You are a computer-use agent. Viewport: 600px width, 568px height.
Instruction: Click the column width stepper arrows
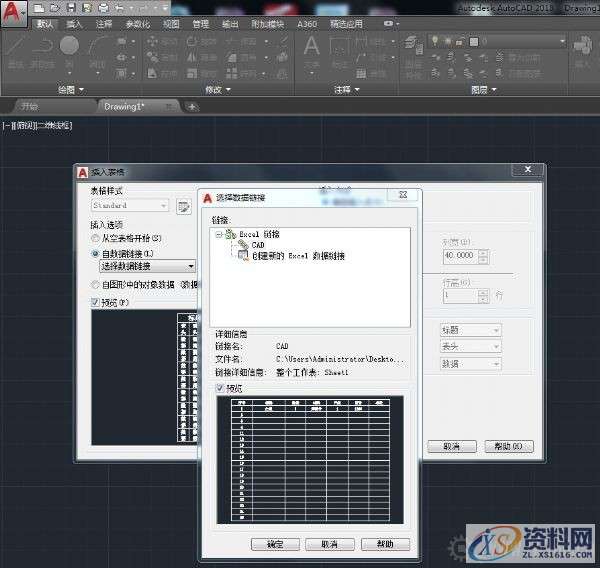point(484,256)
